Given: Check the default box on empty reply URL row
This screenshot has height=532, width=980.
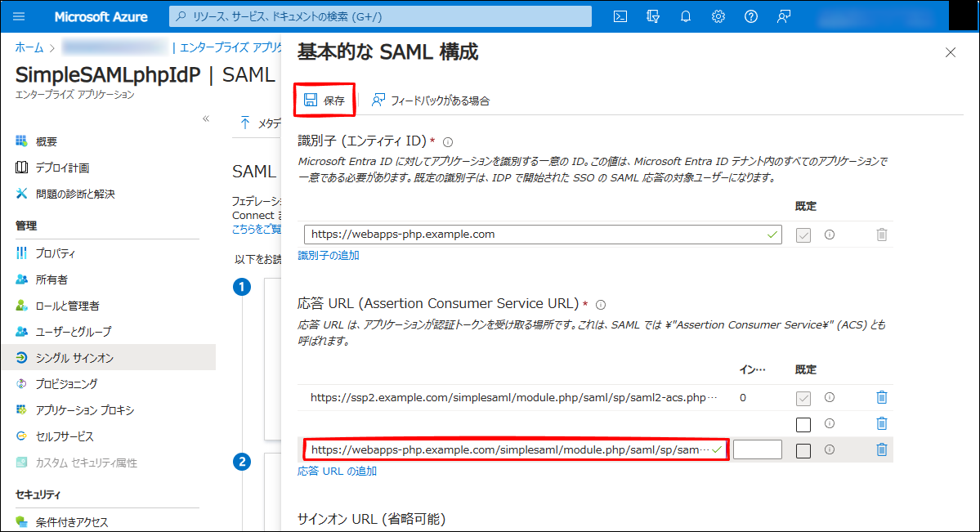Looking at the screenshot, I should [803, 424].
